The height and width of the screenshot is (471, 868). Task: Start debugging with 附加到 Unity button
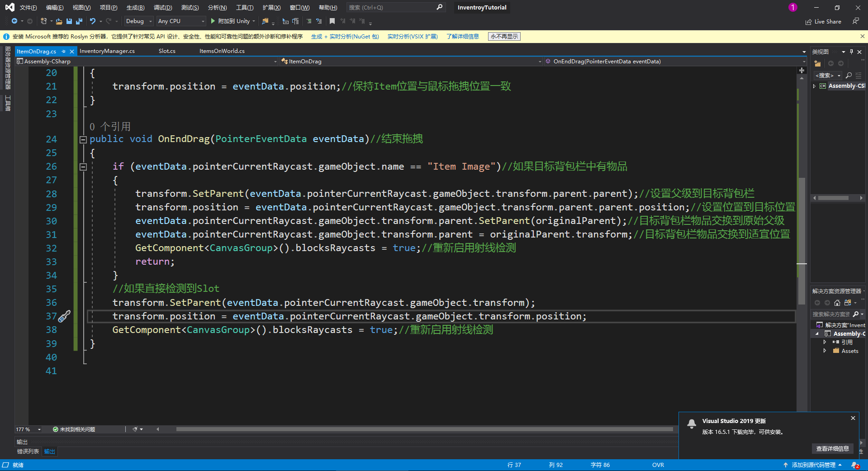pos(233,21)
